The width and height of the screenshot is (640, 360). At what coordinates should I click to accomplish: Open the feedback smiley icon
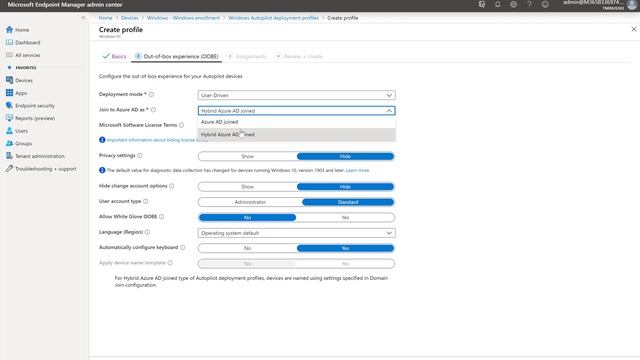[x=545, y=4]
